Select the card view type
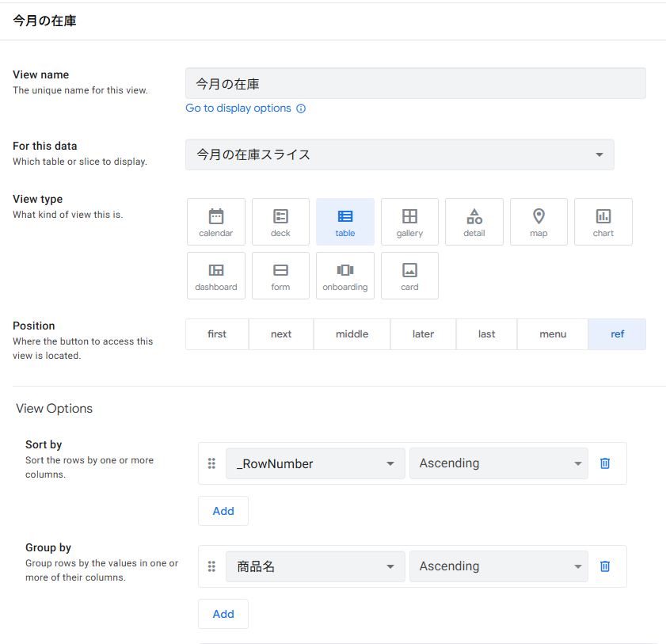Screen dimensions: 666x644 [x=409, y=276]
